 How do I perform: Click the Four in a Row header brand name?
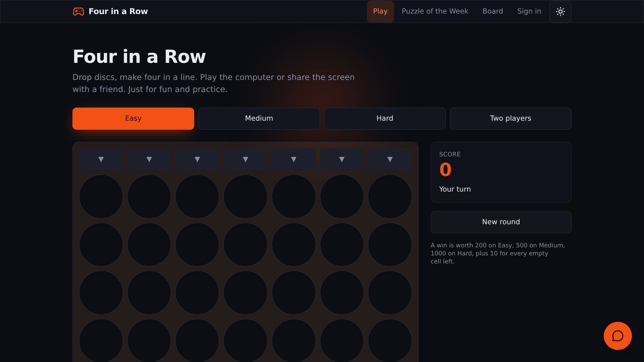[x=118, y=11]
